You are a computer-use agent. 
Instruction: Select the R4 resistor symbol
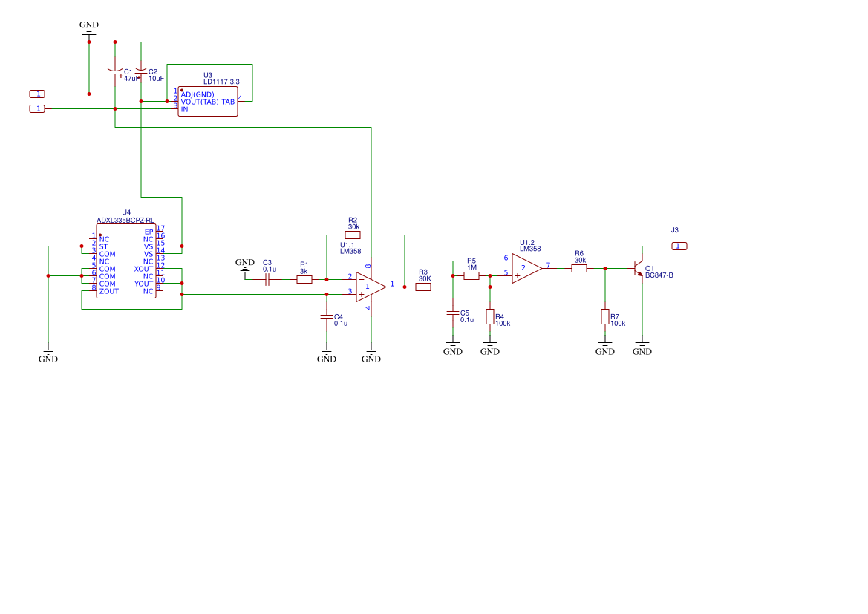tap(490, 317)
